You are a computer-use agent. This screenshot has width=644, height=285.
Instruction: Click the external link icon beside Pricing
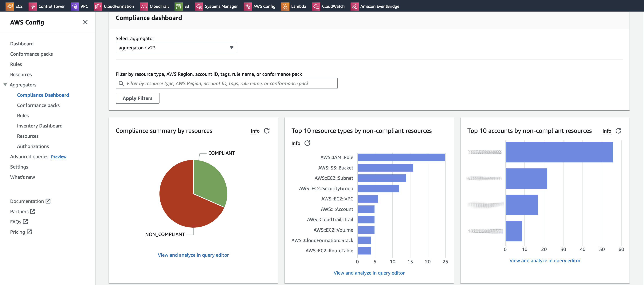tap(29, 232)
